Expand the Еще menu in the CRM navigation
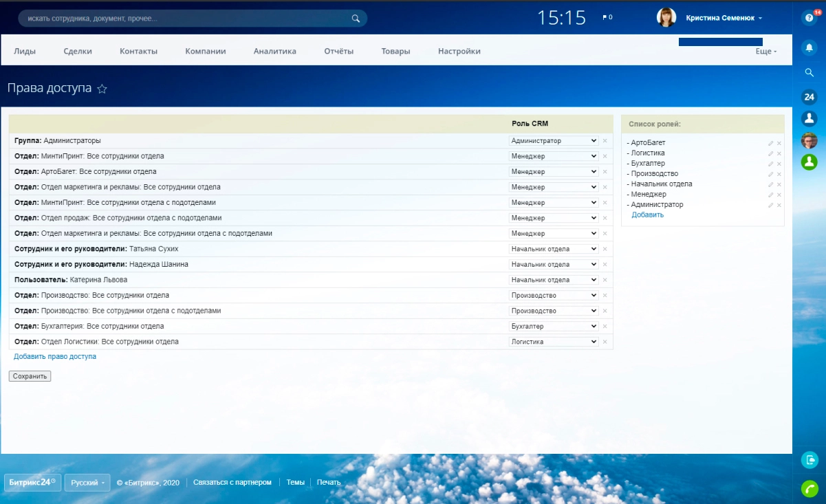 [x=766, y=52]
